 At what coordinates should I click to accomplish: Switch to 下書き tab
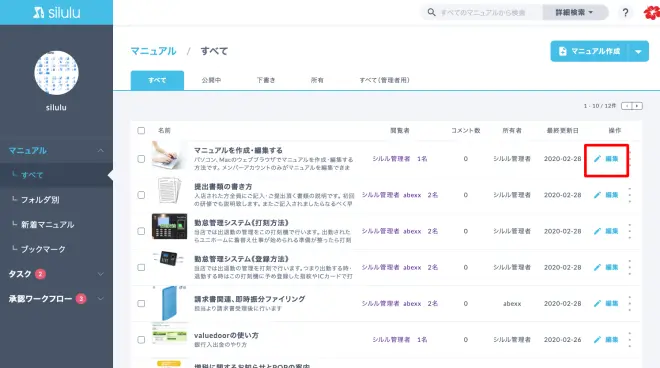(266, 80)
